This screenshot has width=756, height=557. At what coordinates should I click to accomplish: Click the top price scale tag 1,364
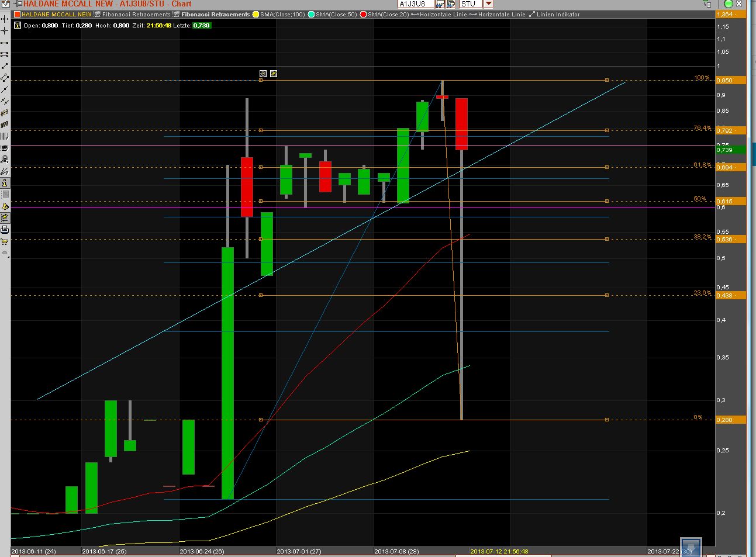point(731,14)
